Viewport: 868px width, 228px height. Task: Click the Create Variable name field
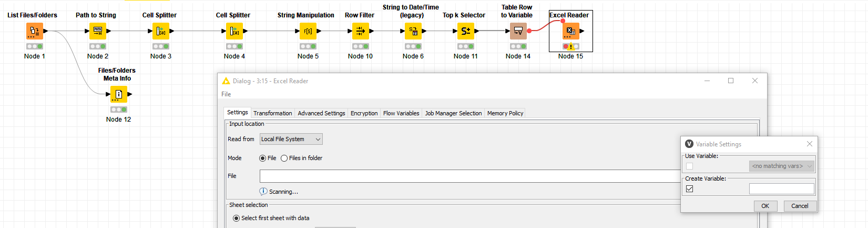[781, 189]
